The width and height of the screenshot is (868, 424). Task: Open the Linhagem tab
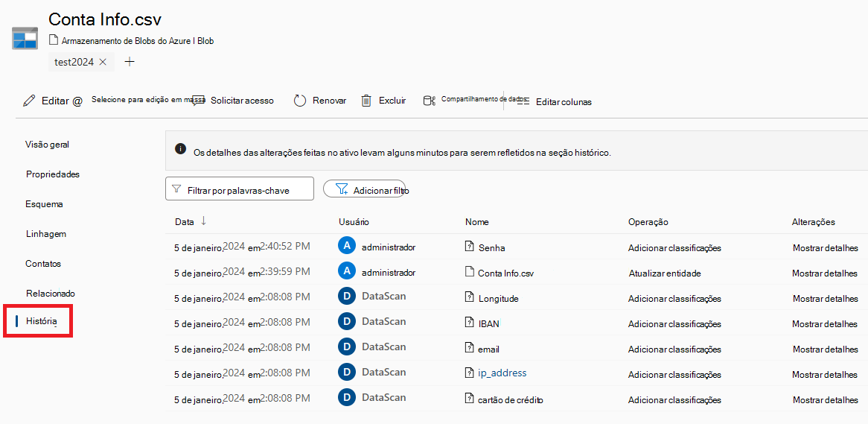click(46, 234)
